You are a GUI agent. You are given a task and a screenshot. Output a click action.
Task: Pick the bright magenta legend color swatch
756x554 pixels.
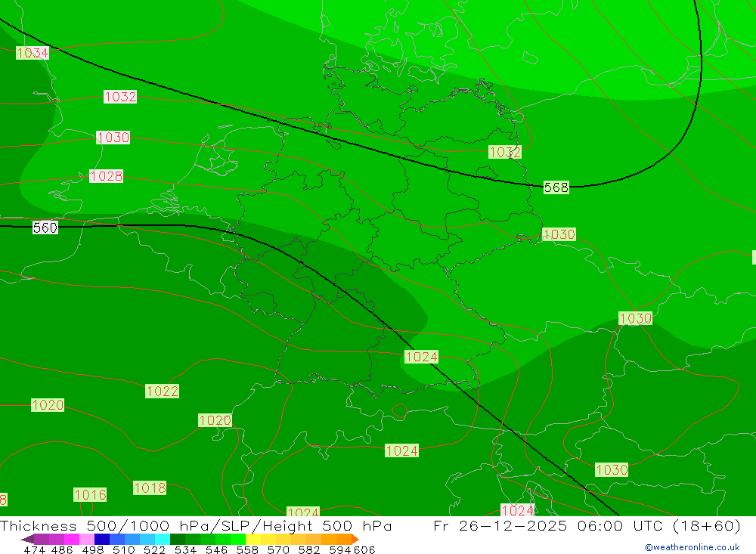click(72, 539)
